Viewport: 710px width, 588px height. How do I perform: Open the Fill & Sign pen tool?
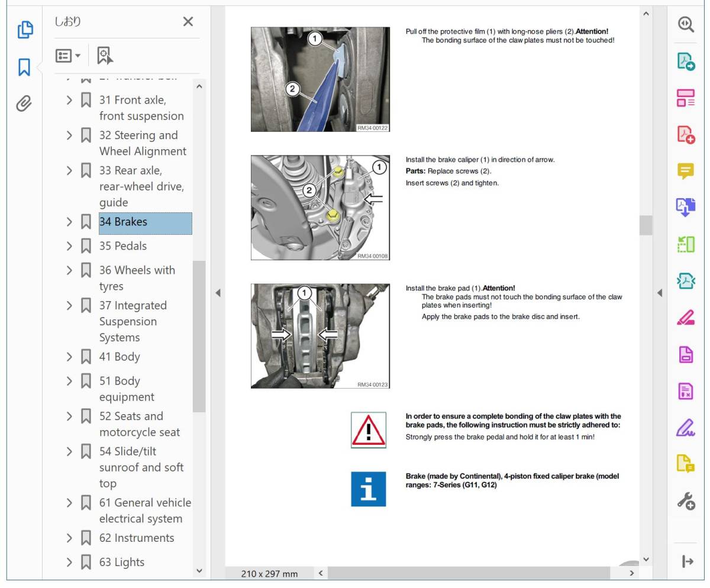[686, 427]
